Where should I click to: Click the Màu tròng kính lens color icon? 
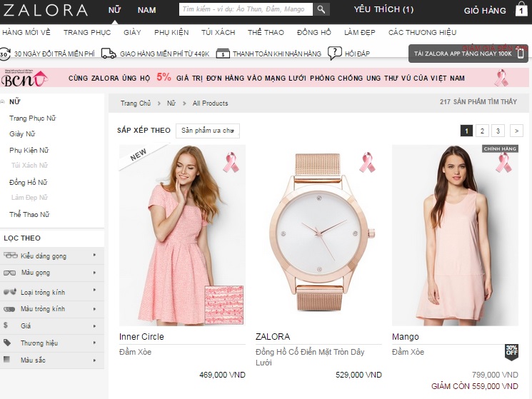[9, 309]
